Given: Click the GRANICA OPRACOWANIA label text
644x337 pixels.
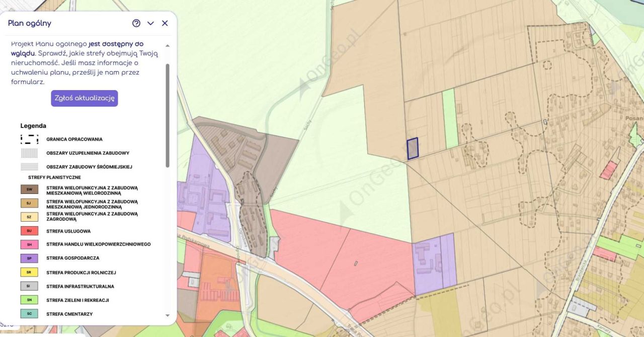Looking at the screenshot, I should point(74,139).
